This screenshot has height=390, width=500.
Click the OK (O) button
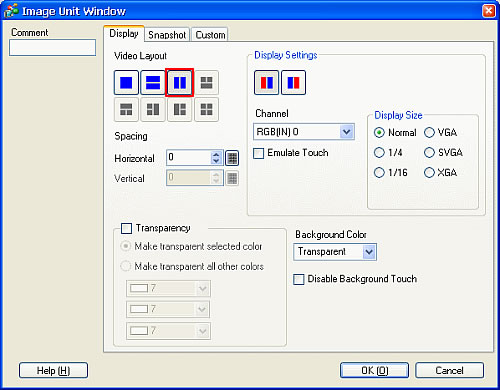tap(374, 370)
